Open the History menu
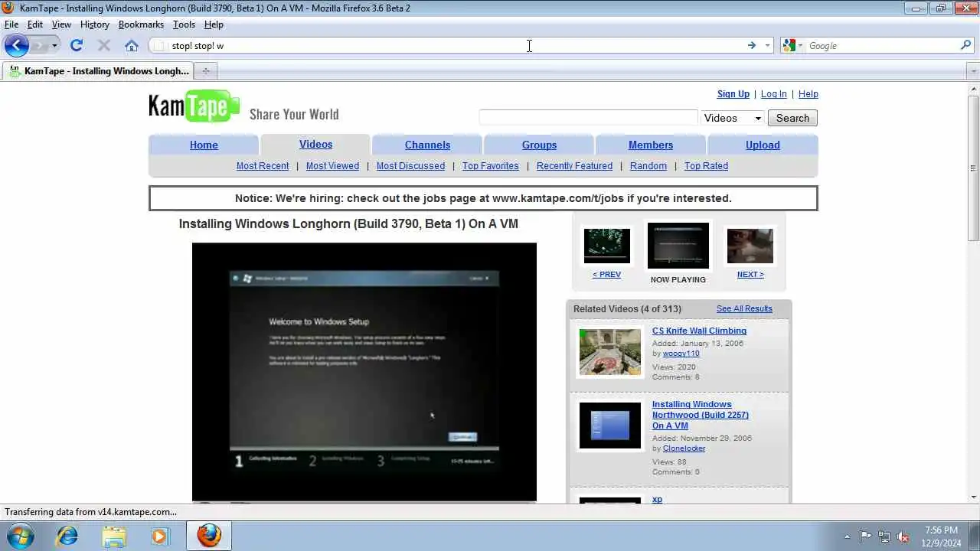This screenshot has width=980, height=551. tap(94, 24)
